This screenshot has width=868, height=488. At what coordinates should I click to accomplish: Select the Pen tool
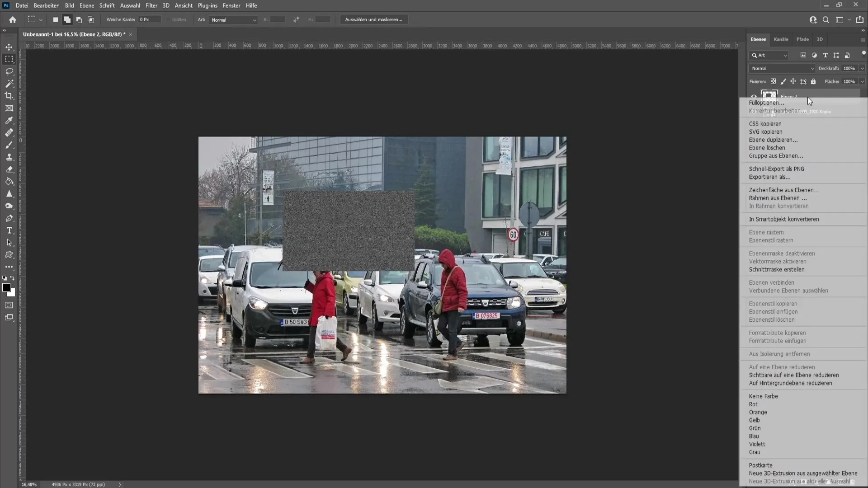click(9, 218)
